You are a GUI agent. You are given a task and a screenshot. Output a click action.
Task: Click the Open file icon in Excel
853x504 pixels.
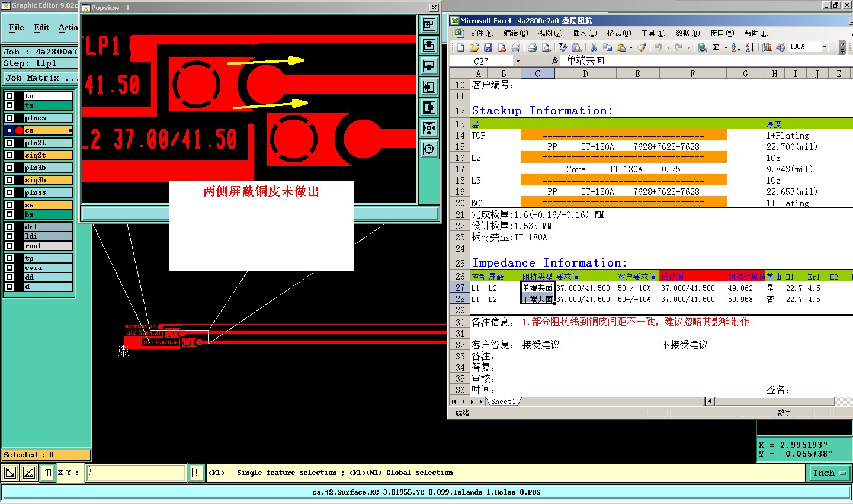click(474, 47)
